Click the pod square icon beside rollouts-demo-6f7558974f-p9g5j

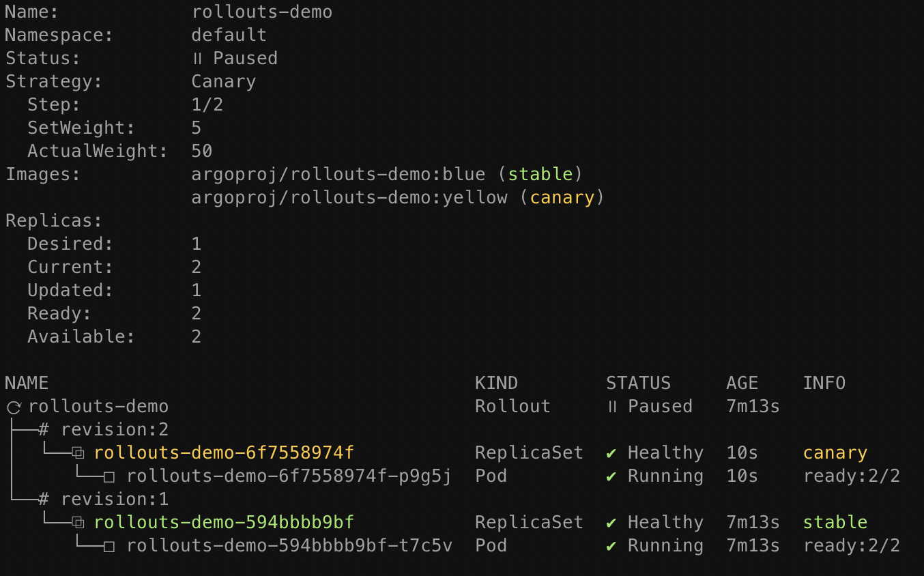click(109, 477)
